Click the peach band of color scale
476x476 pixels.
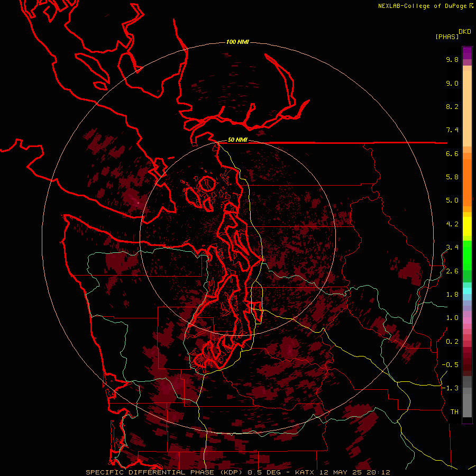[x=467, y=108]
